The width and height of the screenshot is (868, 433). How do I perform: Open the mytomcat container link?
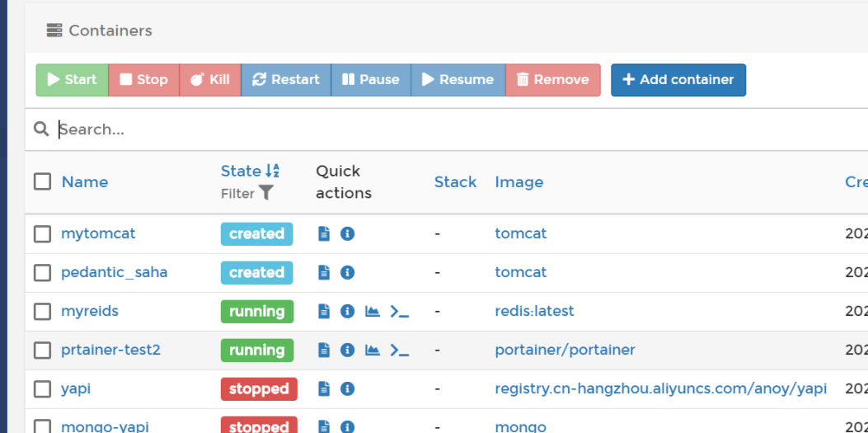tap(98, 233)
